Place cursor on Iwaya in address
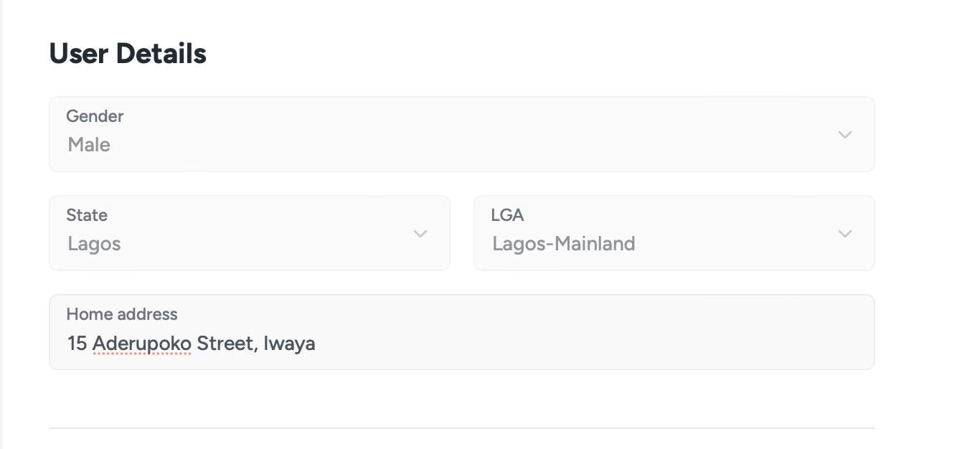Viewport: 980px width, 449px height. 289,344
